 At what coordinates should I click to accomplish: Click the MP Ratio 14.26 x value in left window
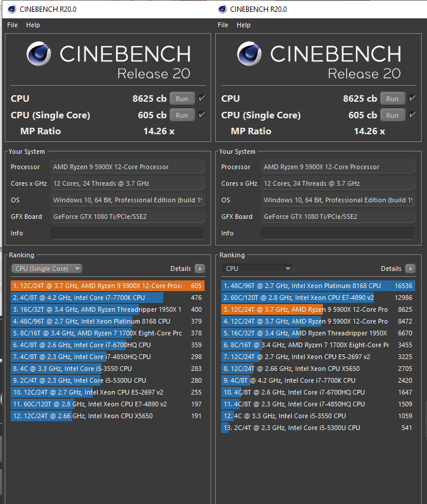[159, 131]
